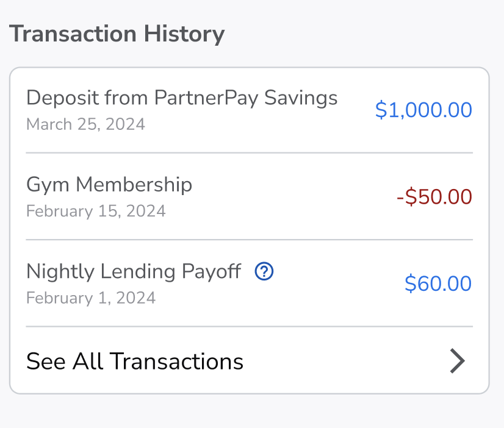The height and width of the screenshot is (428, 504).
Task: Click the right chevron arrow for all transactions
Action: coord(457,361)
